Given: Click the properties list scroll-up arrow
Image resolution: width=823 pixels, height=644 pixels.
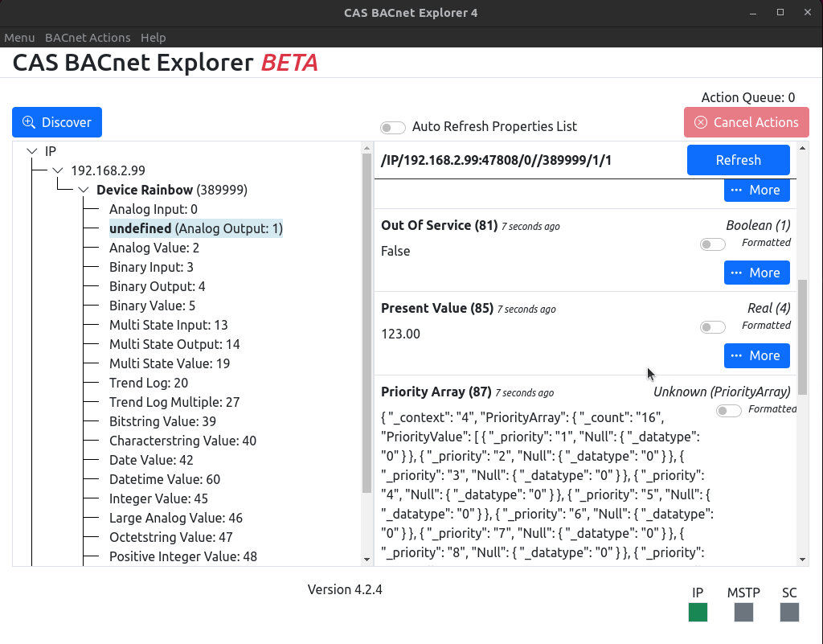Looking at the screenshot, I should click(802, 149).
